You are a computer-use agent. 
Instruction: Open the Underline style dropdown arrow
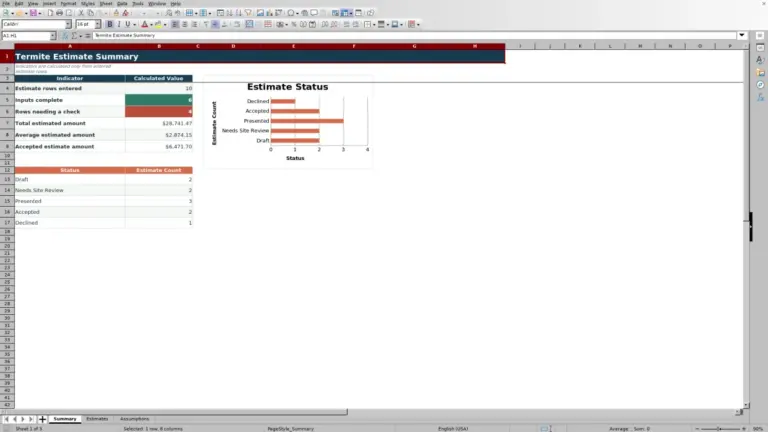[x=134, y=24]
